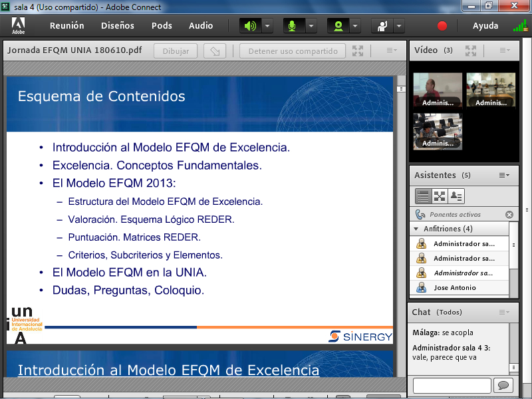Select attendee Jose Antonio
Screen dimensions: 532x399
coord(460,288)
